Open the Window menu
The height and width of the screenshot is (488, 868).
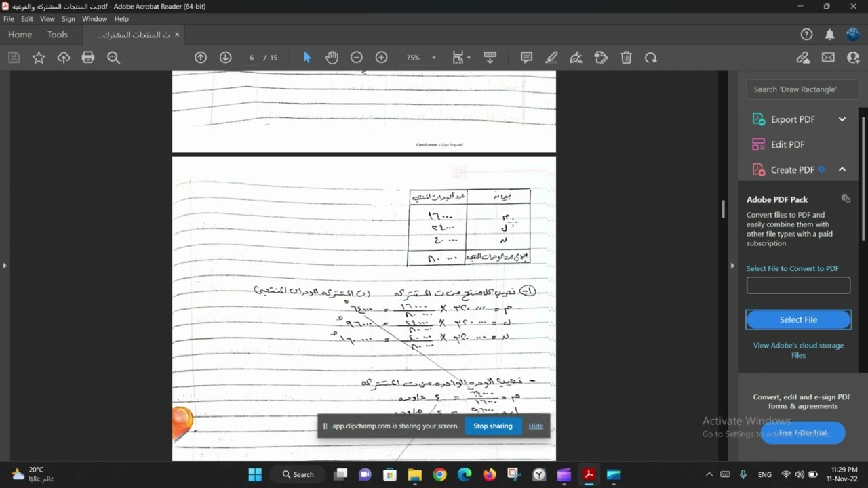(95, 19)
